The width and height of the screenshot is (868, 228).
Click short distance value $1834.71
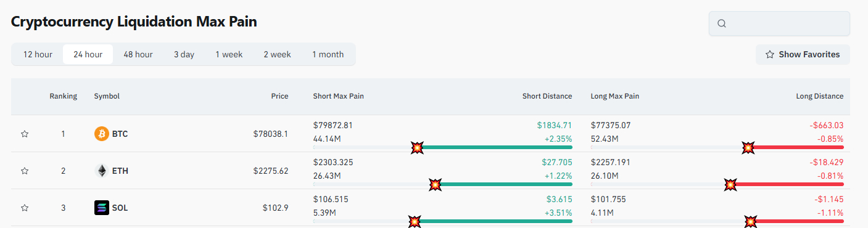point(555,125)
